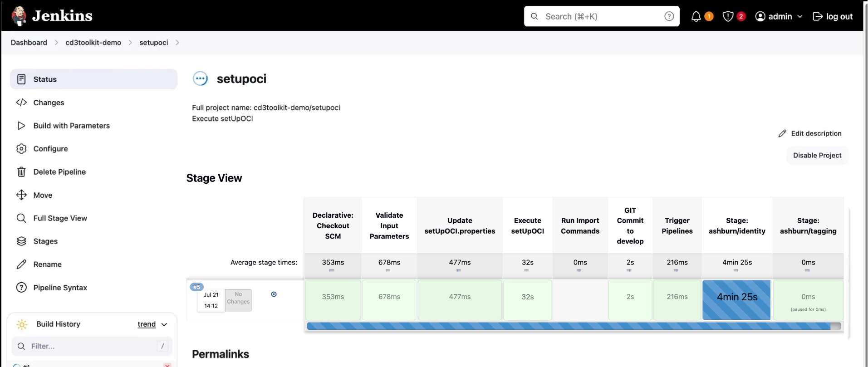Click the running 4min 25s stage cell
Image resolution: width=868 pixels, height=367 pixels.
tap(736, 300)
